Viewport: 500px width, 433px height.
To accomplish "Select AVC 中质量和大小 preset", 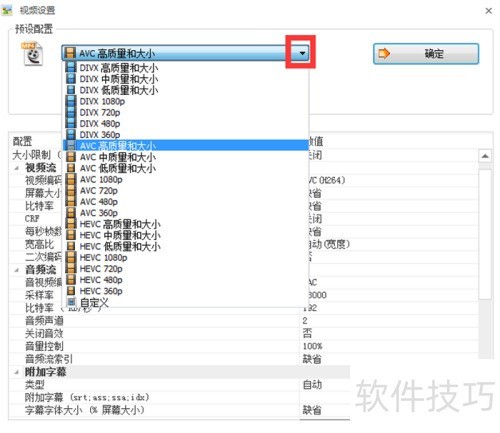I will pos(186,157).
